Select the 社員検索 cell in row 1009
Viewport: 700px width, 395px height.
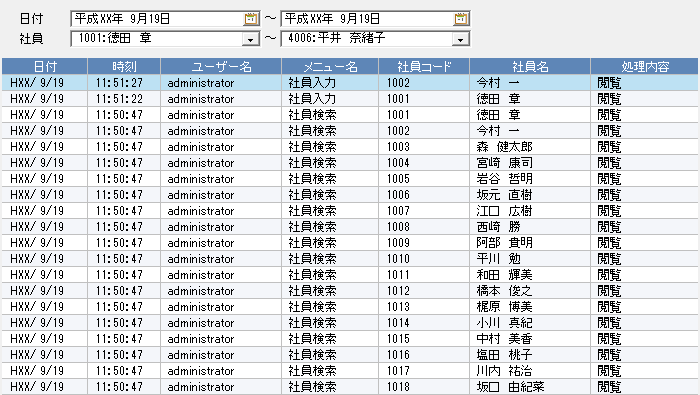[330, 243]
